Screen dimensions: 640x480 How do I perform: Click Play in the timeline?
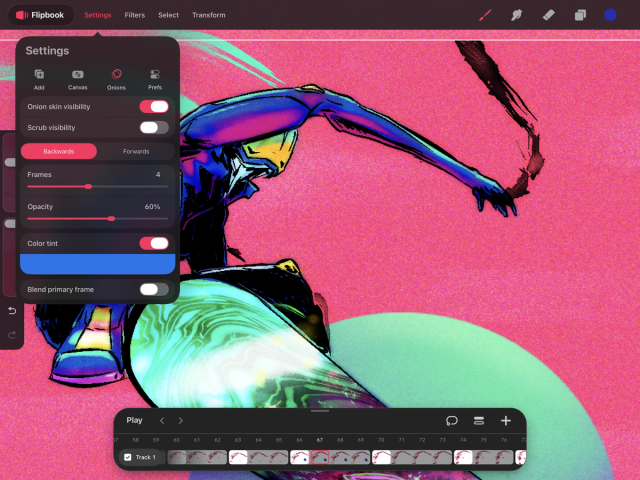(134, 420)
